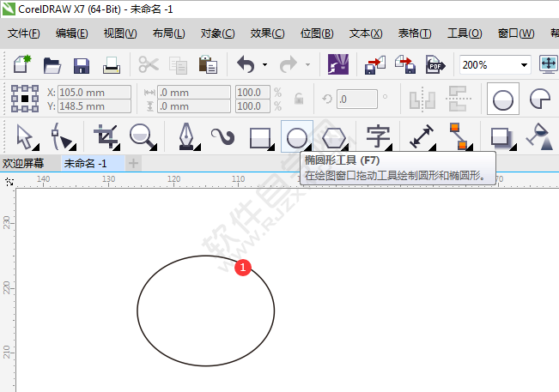
Task: Expand the Redo history dropdown arrow
Action: point(307,65)
